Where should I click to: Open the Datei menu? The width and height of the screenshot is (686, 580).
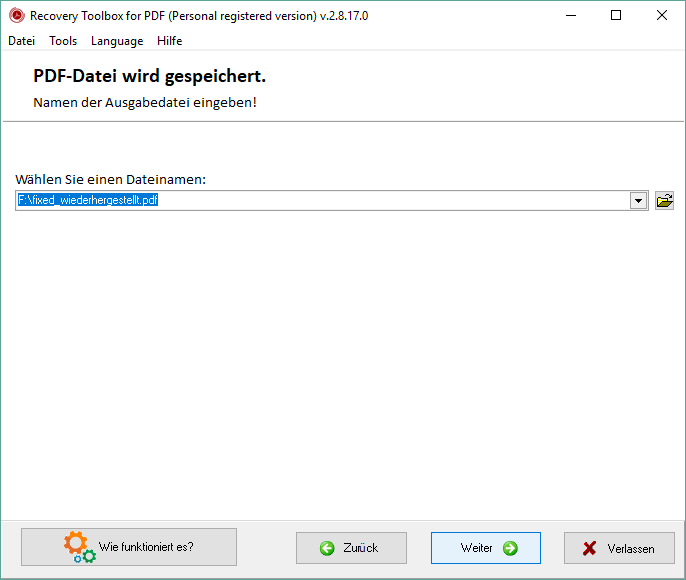[x=21, y=41]
